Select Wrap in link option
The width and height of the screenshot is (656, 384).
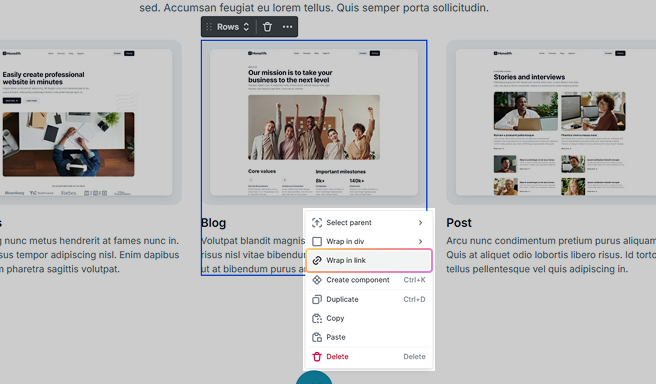pyautogui.click(x=369, y=260)
